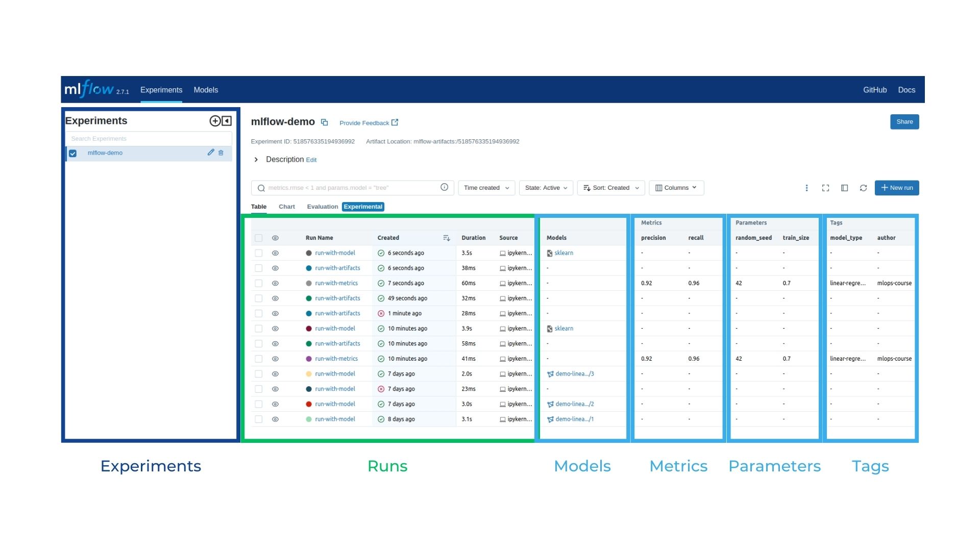Image resolution: width=980 pixels, height=551 pixels.
Task: Open the State: Active dropdown
Action: tap(546, 188)
